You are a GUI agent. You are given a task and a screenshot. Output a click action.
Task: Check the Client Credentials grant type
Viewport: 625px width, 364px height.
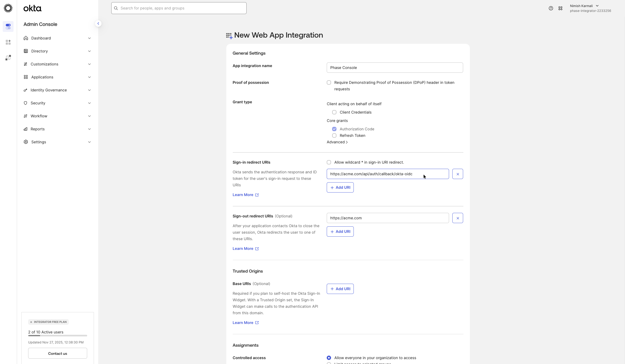tap(334, 112)
